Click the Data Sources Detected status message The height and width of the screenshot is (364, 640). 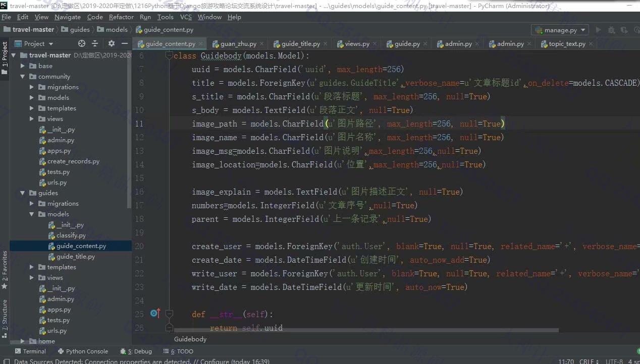click(x=141, y=361)
